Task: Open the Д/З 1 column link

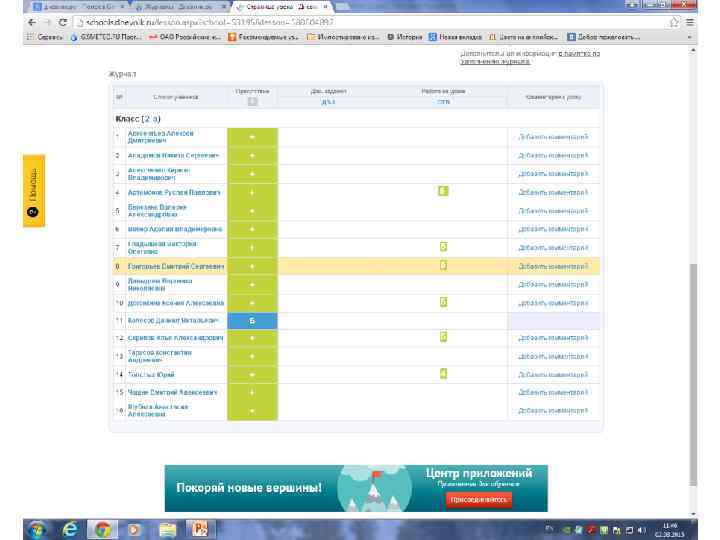Action: [x=328, y=102]
